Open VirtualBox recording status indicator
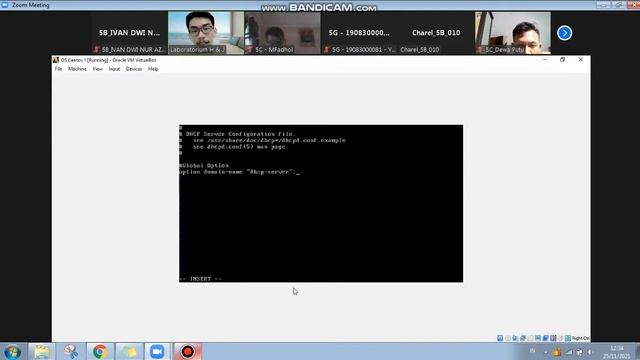This screenshot has width=640, height=360. (x=553, y=338)
